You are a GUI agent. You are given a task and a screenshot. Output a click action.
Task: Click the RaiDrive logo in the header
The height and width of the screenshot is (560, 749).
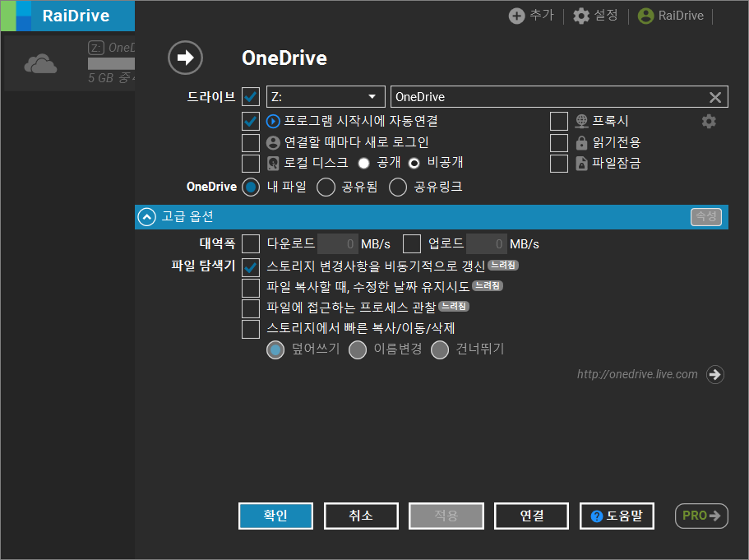67,16
